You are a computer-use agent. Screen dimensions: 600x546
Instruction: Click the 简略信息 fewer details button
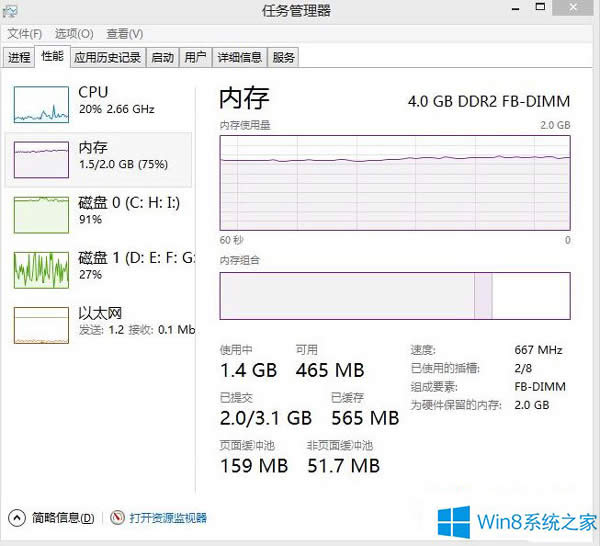[x=63, y=518]
